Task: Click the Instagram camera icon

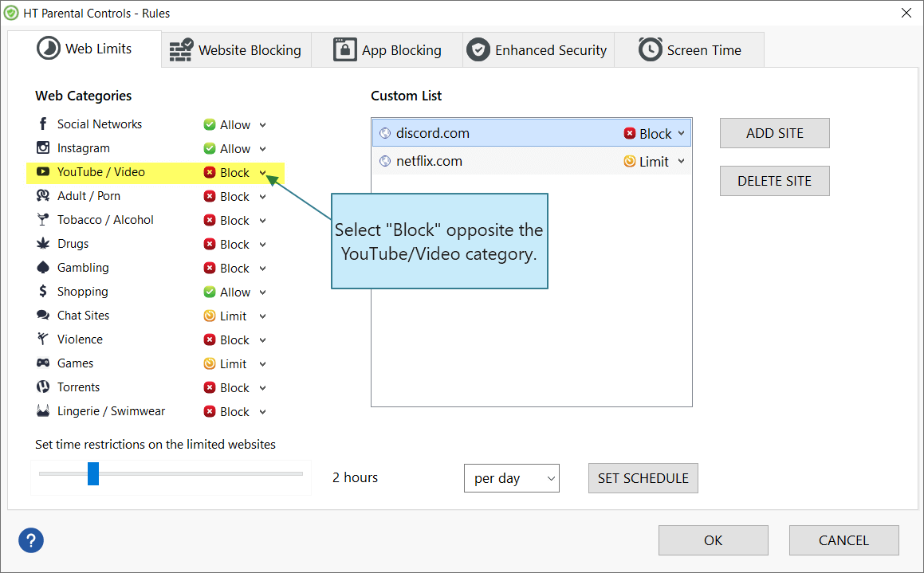Action: (x=43, y=147)
